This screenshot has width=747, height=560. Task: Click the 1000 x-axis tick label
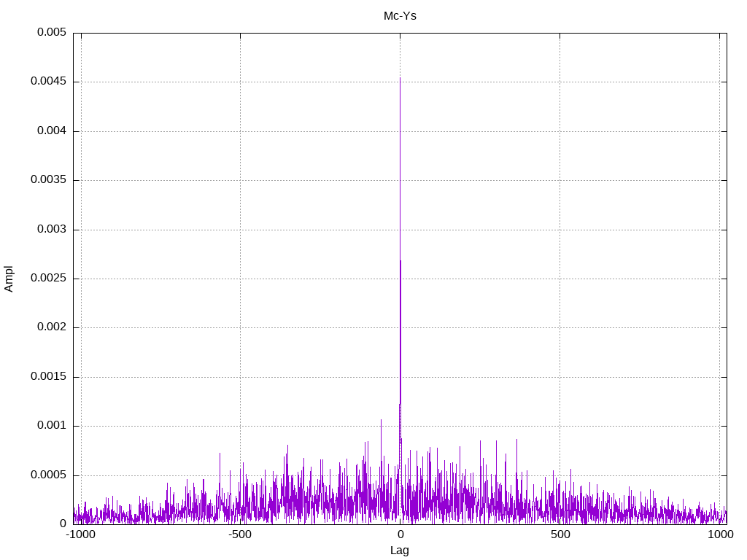[720, 534]
